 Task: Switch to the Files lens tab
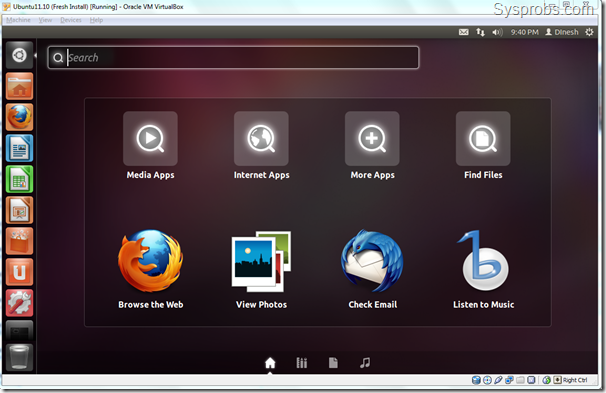click(333, 363)
